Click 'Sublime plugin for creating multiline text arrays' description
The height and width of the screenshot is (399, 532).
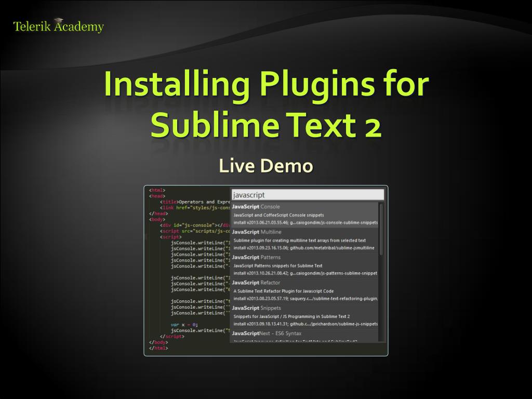[x=300, y=241]
